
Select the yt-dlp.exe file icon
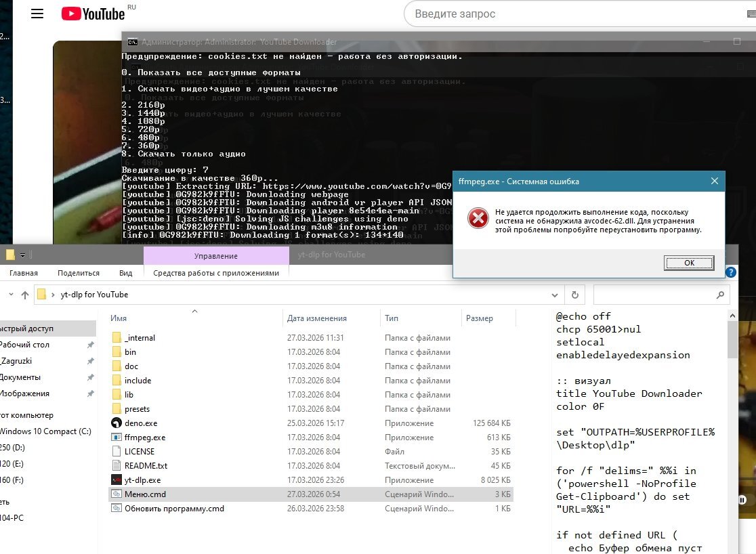coord(117,480)
